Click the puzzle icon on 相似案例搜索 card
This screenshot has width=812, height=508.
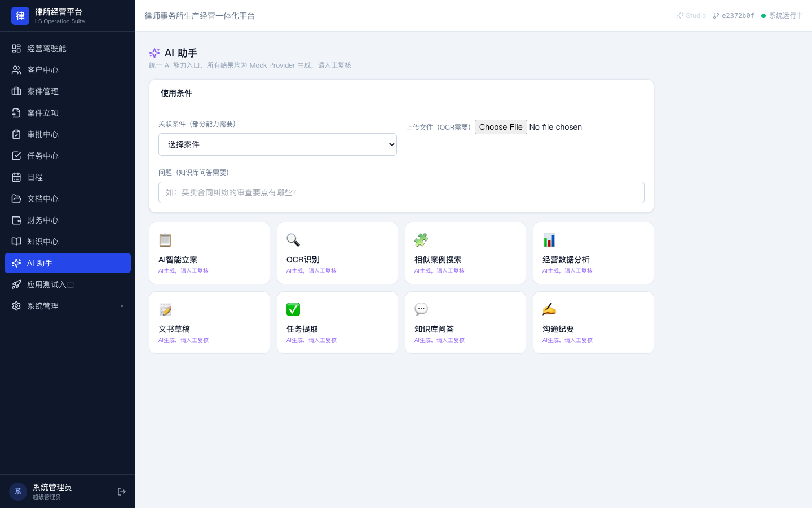[x=421, y=240]
